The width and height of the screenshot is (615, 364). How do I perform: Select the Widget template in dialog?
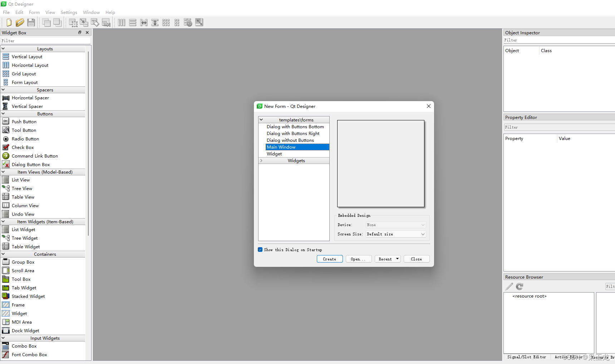click(x=274, y=154)
